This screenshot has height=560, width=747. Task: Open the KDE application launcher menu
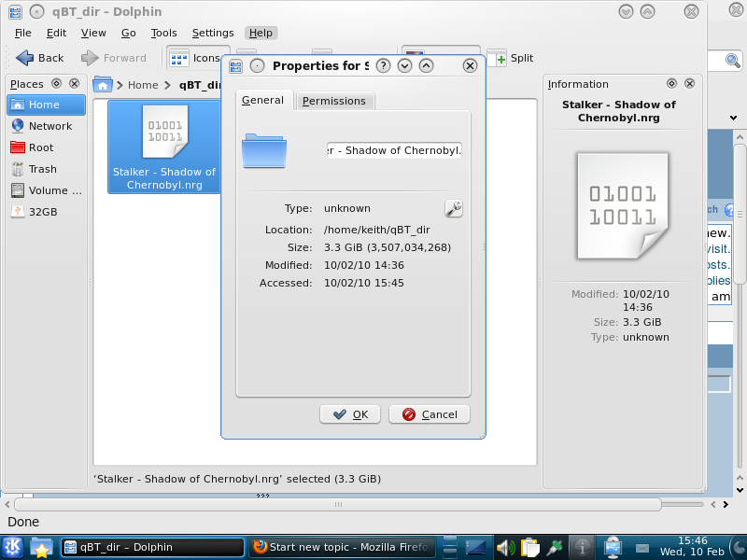click(14, 547)
